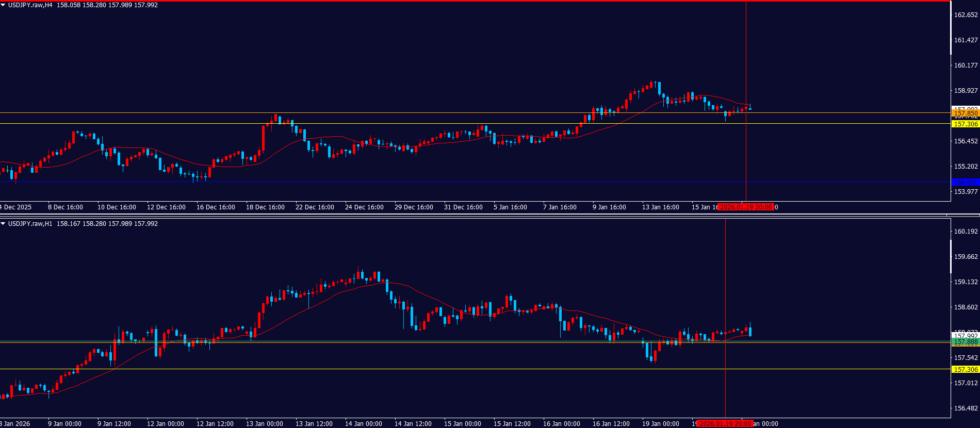Image resolution: width=980 pixels, height=428 pixels.
Task: Click the white scale bar on H4 price axis
Action: [951, 31]
